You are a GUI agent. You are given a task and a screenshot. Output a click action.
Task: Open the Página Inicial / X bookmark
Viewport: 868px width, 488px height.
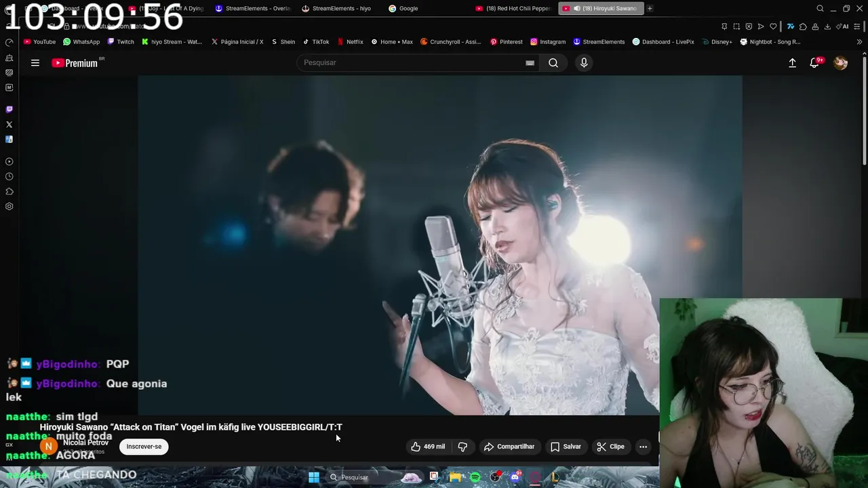(237, 41)
